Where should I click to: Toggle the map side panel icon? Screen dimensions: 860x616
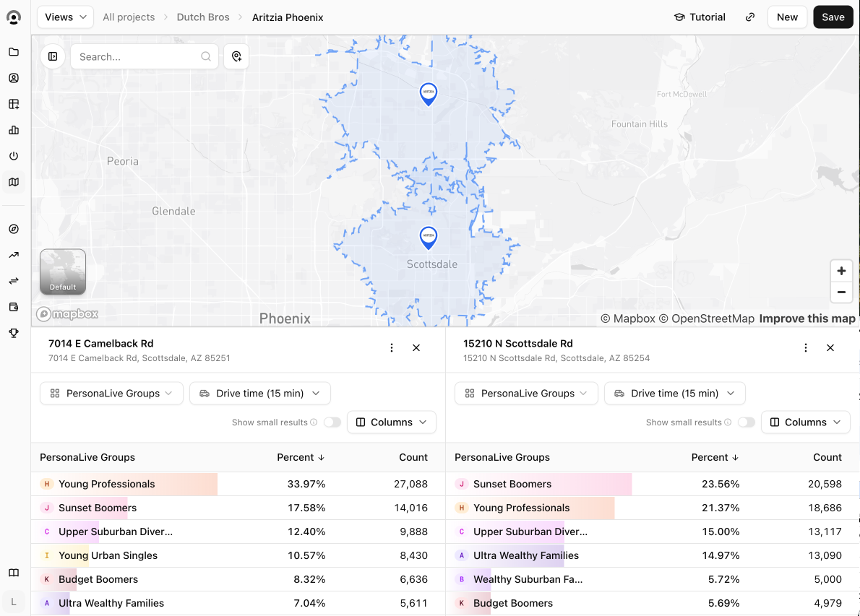point(53,56)
